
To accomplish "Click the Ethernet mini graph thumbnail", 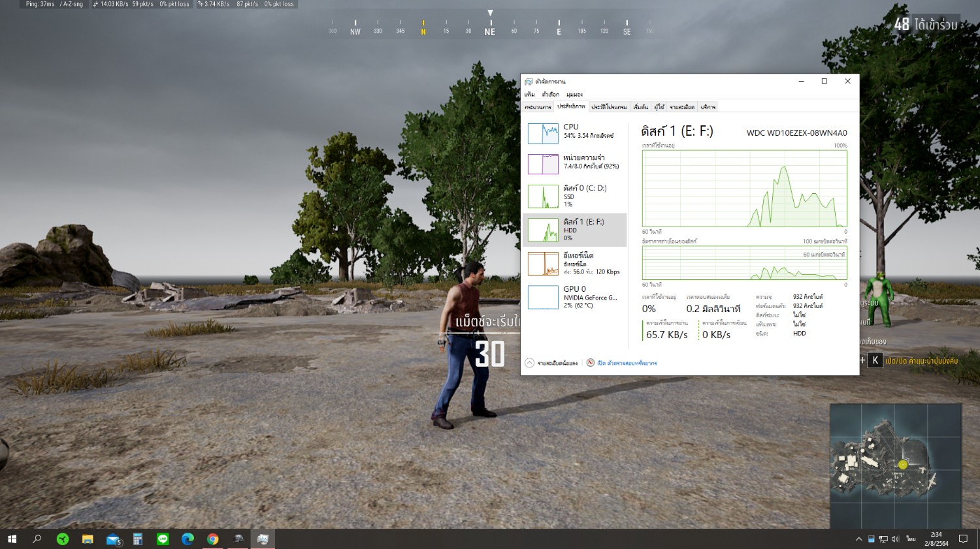I will point(543,264).
